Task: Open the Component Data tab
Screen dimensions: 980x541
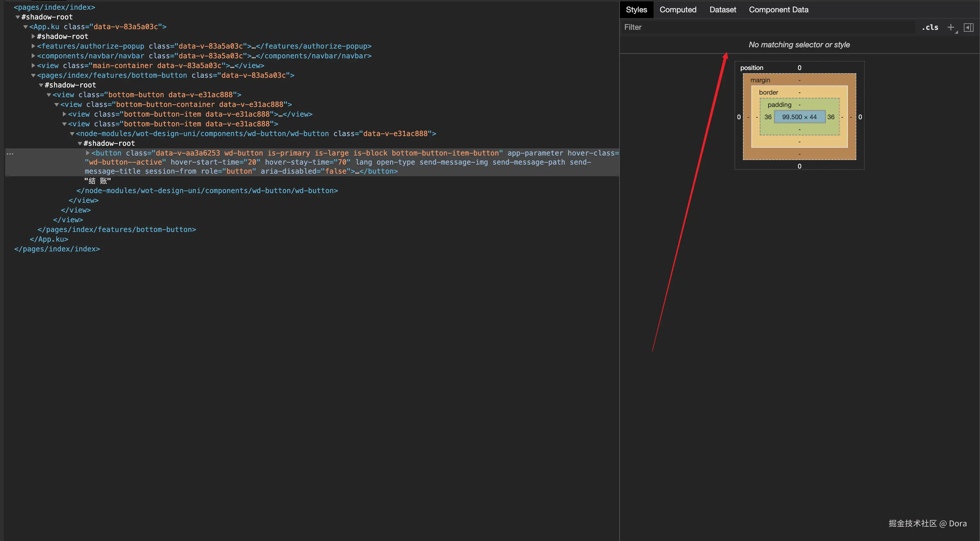Action: pyautogui.click(x=778, y=9)
